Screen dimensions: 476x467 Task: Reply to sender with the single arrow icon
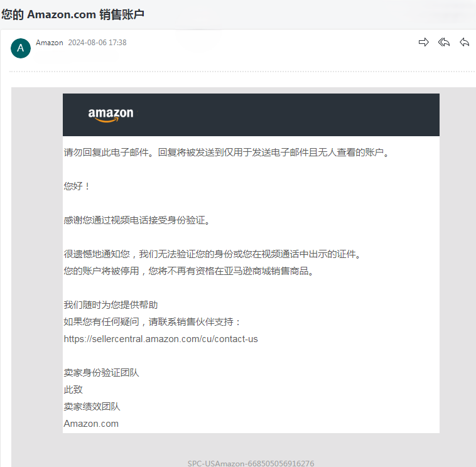(465, 42)
